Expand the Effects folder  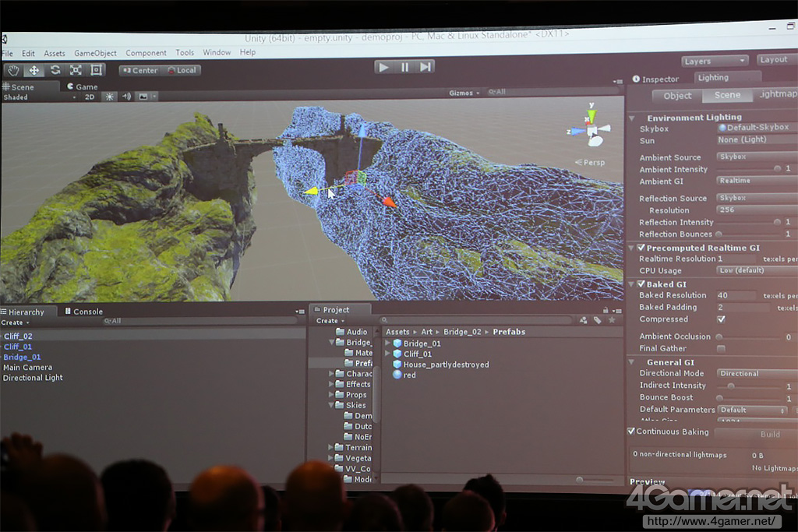[x=330, y=384]
